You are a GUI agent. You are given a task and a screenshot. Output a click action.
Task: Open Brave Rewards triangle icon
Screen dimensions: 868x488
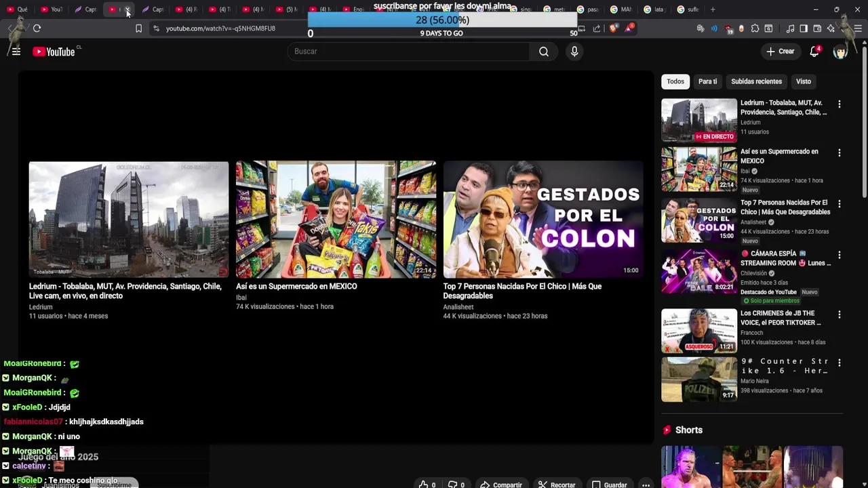(x=629, y=28)
